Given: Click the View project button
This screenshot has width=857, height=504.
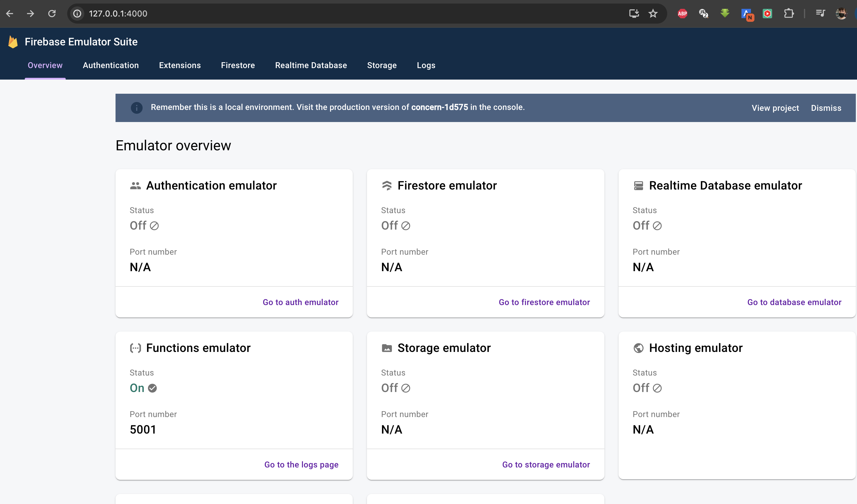Looking at the screenshot, I should tap(775, 108).
